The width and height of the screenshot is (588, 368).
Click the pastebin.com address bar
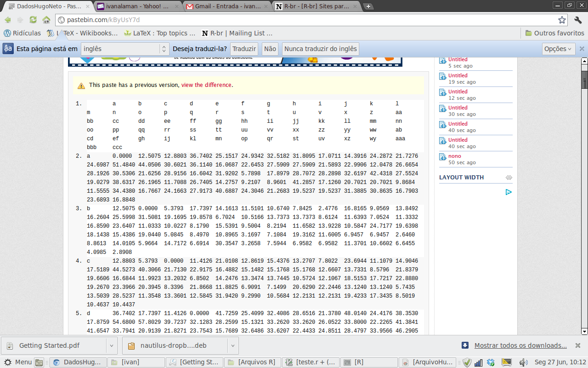tap(303, 20)
